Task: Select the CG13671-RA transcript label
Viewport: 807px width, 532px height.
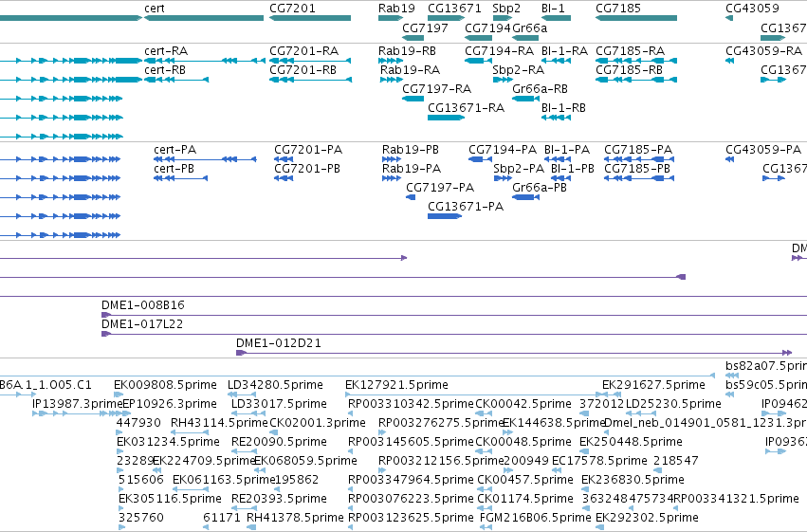Action: (x=466, y=107)
